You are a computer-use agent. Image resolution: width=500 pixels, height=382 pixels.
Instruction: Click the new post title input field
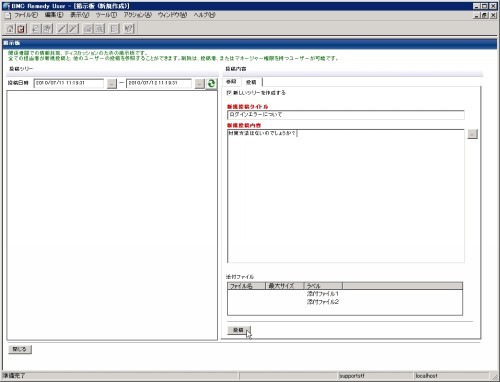pos(346,115)
